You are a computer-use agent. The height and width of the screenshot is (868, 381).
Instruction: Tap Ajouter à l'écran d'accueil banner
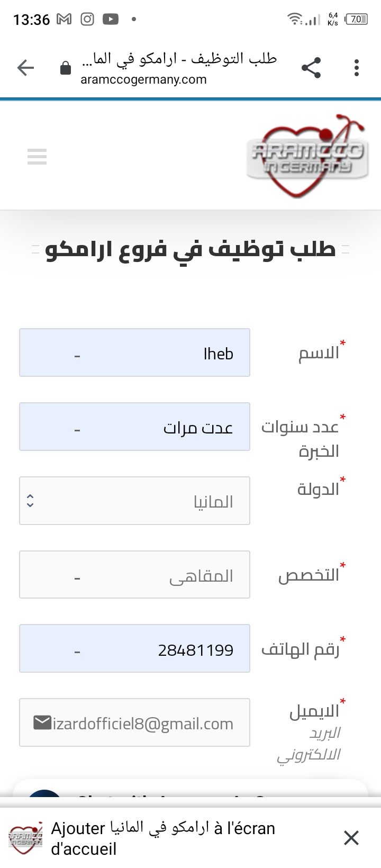click(163, 838)
